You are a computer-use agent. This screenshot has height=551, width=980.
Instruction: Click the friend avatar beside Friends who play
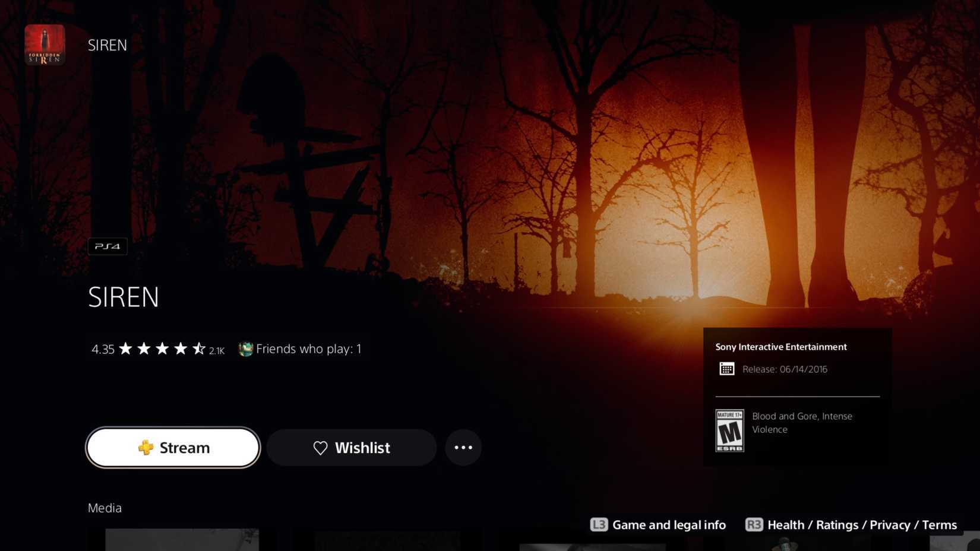[245, 349]
